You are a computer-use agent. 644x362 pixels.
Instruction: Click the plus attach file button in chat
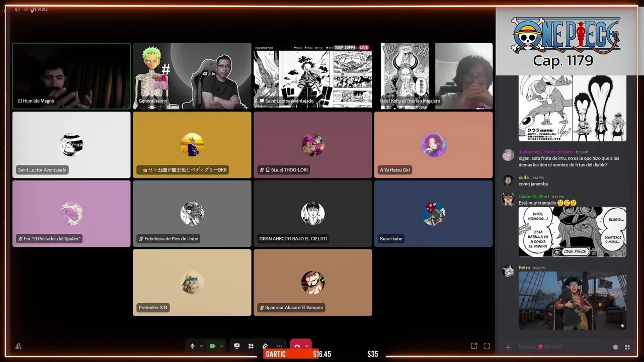(x=508, y=347)
